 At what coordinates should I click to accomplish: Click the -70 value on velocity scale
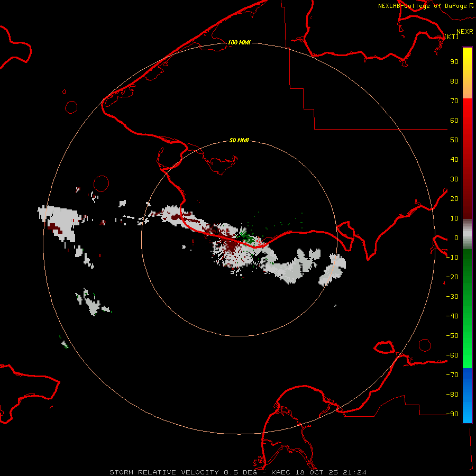pos(452,375)
